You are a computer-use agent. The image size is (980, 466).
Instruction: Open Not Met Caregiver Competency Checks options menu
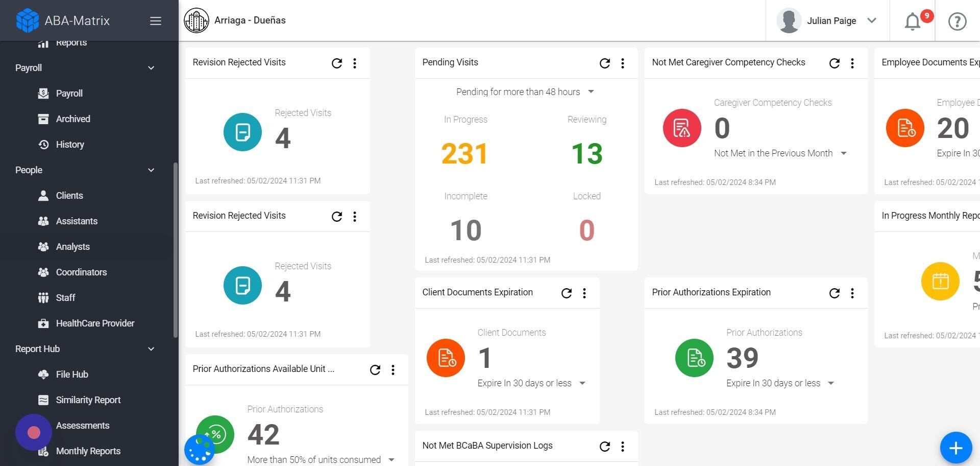(852, 63)
